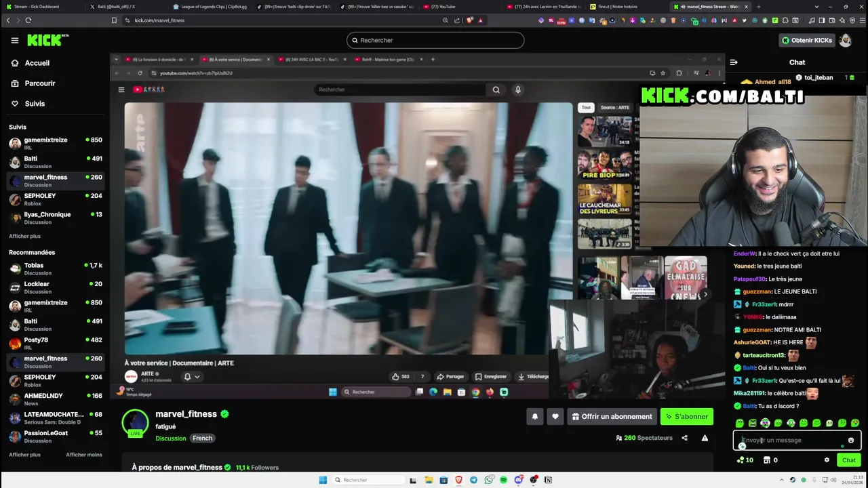Click the Rechercher search box on Kick
Image resolution: width=868 pixels, height=488 pixels.
(435, 40)
